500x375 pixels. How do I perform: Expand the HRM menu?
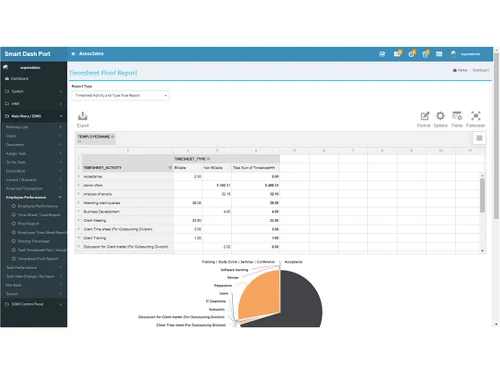[33, 104]
